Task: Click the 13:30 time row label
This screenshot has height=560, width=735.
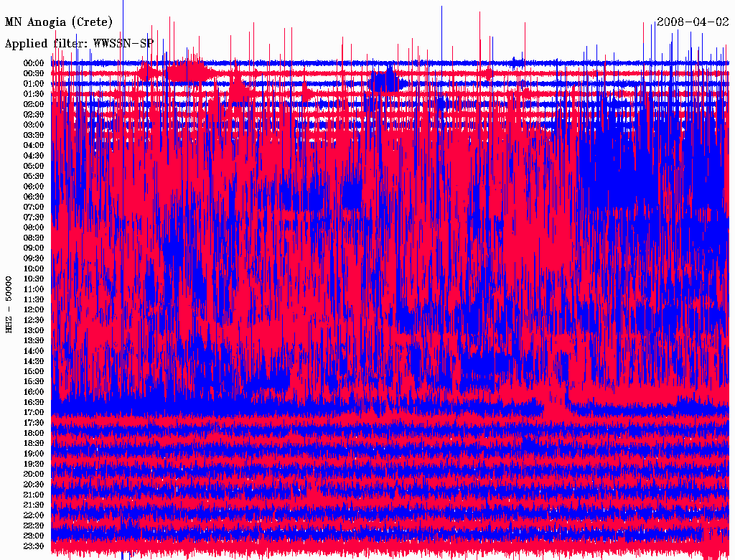Action: coord(34,340)
